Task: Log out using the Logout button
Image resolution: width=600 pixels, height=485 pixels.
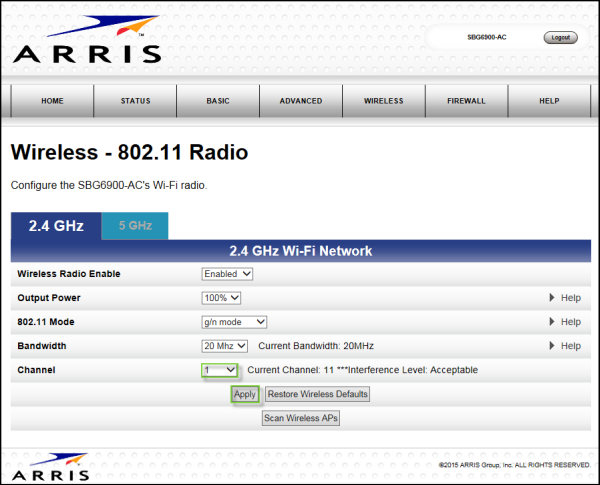Action: pos(560,37)
